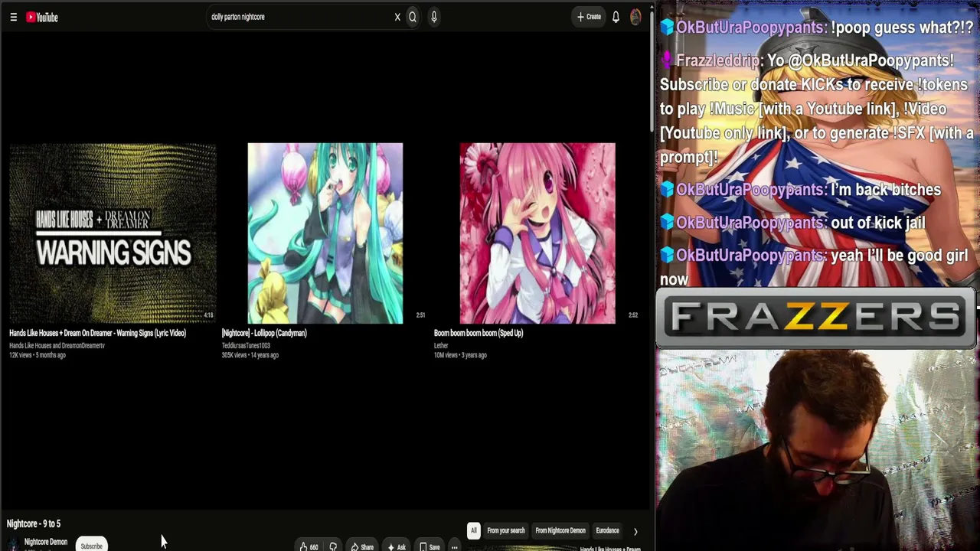Show more filter chips with right arrow
980x551 pixels.
pos(635,531)
